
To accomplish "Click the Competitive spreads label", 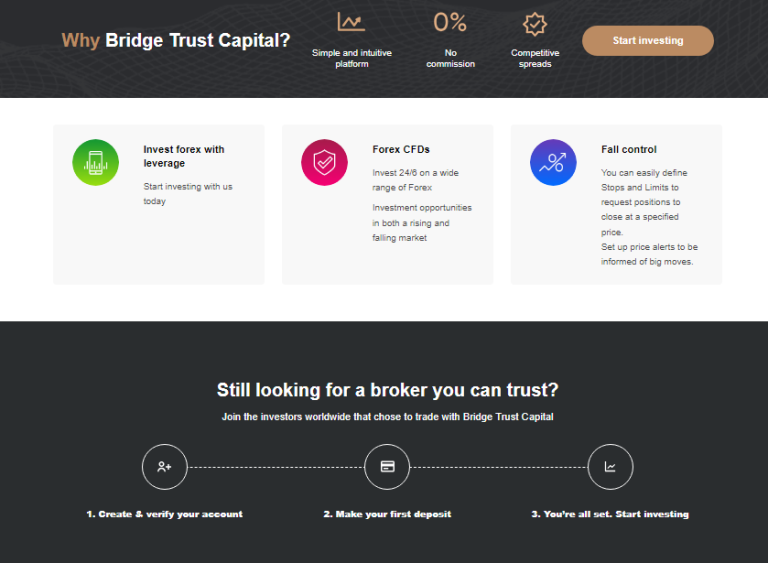I will [535, 58].
